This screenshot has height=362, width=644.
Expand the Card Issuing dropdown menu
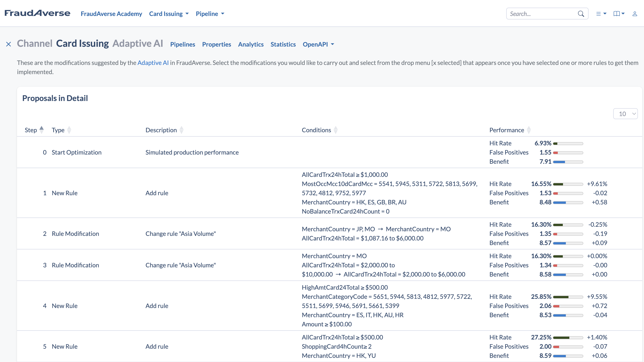[x=169, y=14]
